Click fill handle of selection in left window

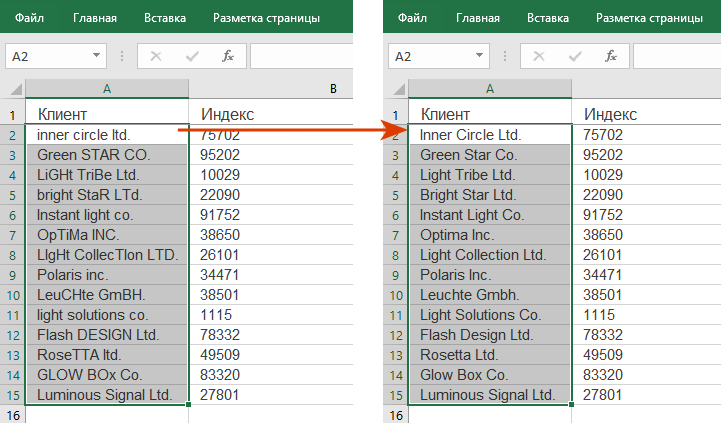click(189, 404)
